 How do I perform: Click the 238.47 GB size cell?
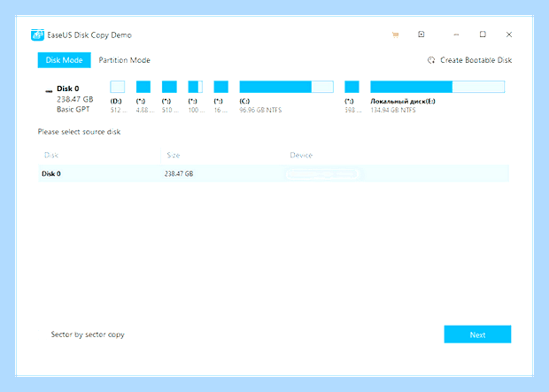coord(179,174)
